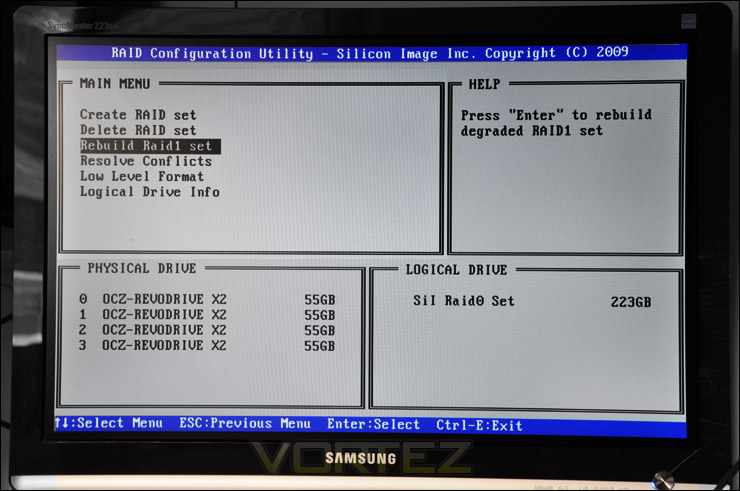This screenshot has width=740, height=491.
Task: Click LOGICAL DRIVE panel heading
Action: pos(456,270)
